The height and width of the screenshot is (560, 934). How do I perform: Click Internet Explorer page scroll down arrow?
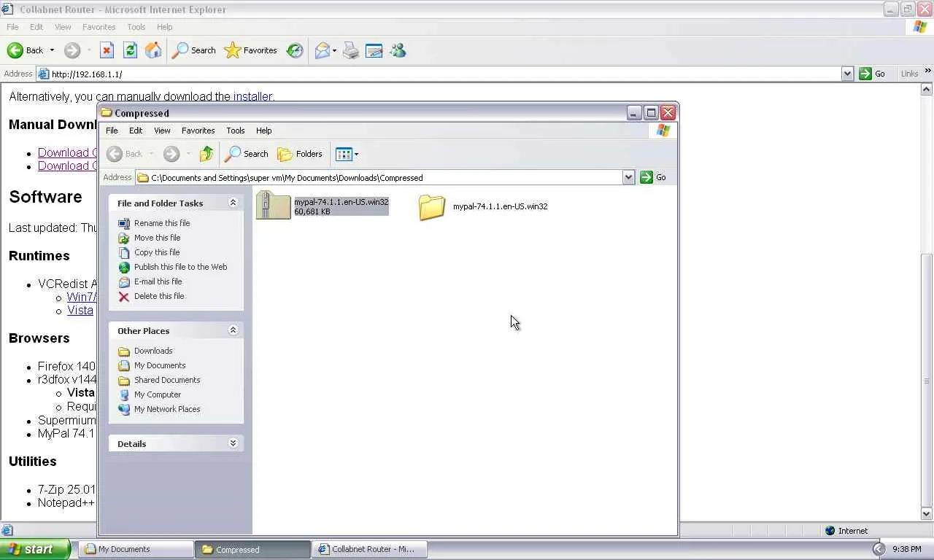pos(927,514)
